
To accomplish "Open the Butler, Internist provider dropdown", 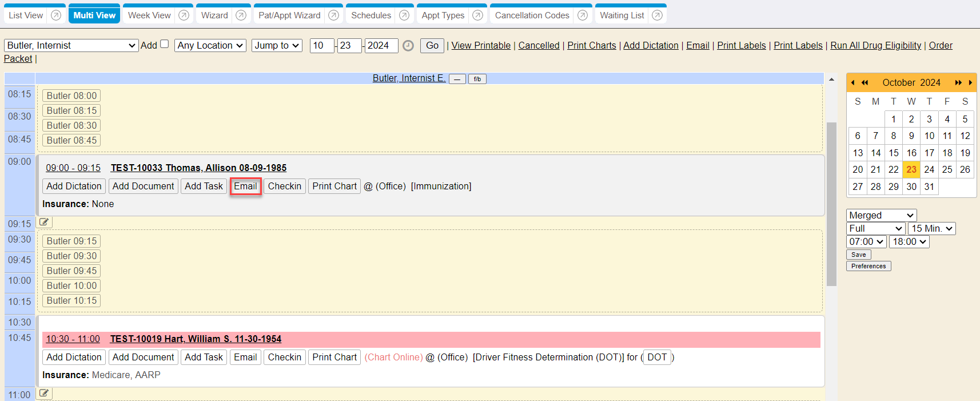I will 71,46.
